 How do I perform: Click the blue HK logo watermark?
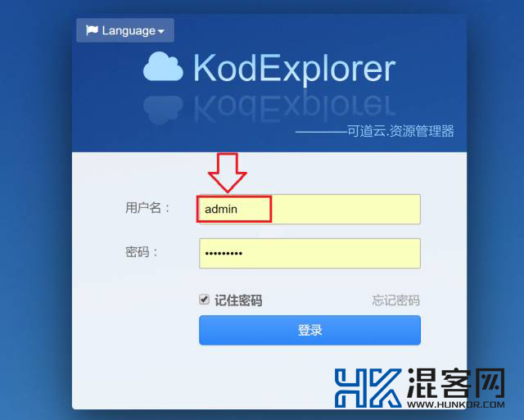[x=368, y=388]
